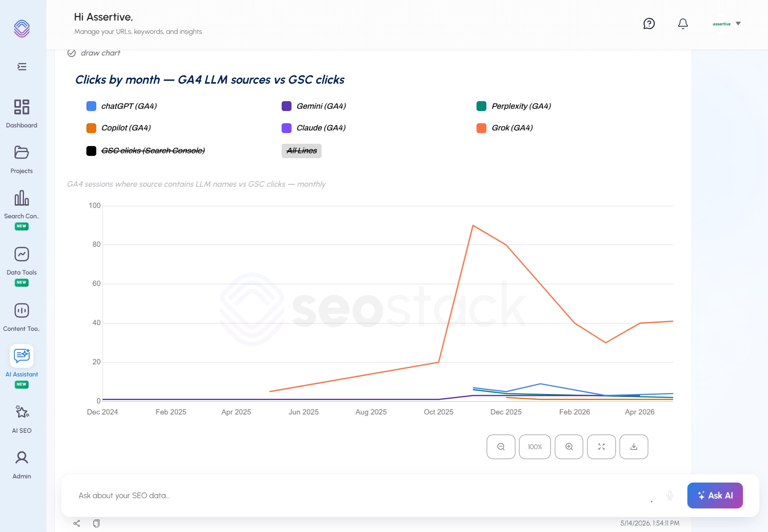Click the 'Hi Assertive,' greeting text
Viewport: 768px width, 532px height.
pyautogui.click(x=104, y=17)
